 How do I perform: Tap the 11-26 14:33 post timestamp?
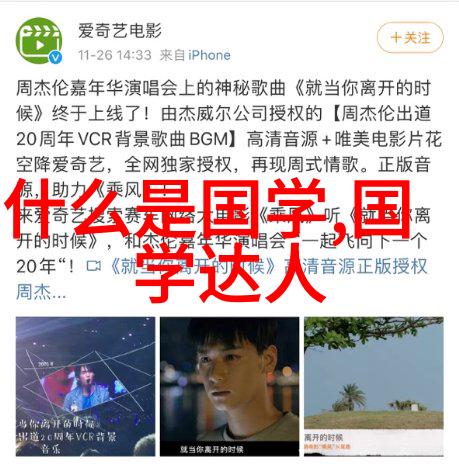coord(115,55)
